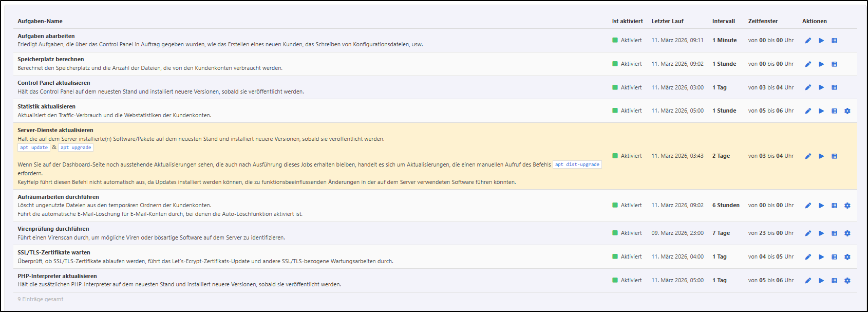Click the 'Intervall' column header
The width and height of the screenshot is (868, 312).
tap(723, 21)
